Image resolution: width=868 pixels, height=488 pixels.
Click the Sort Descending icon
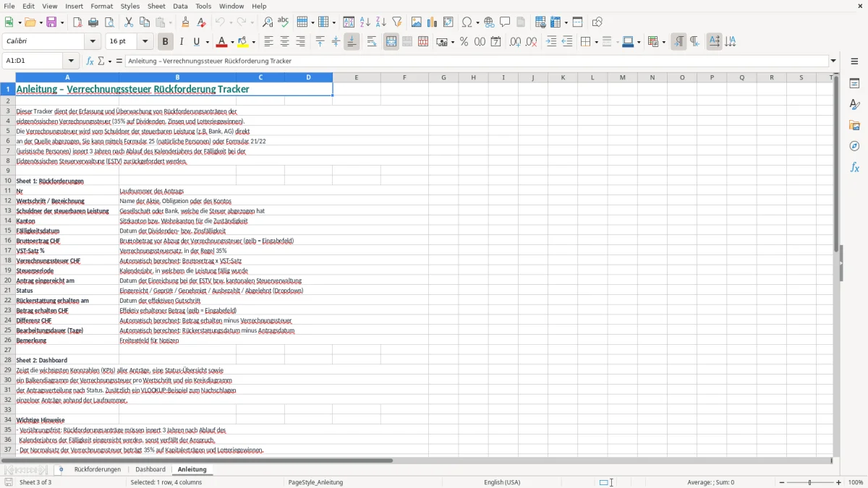tap(381, 22)
